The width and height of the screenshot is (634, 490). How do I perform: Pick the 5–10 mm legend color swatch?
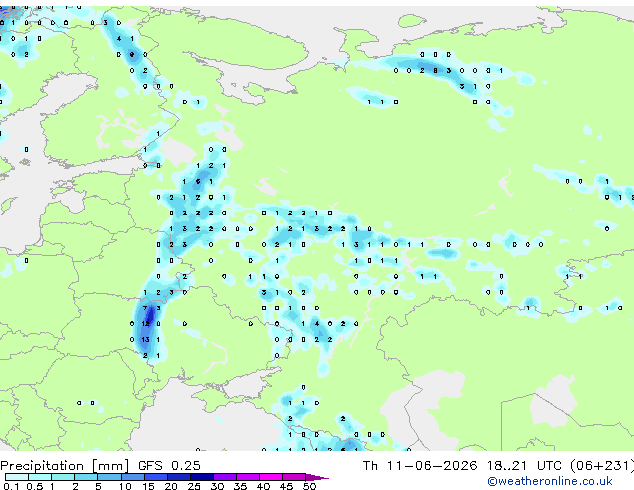point(110,477)
